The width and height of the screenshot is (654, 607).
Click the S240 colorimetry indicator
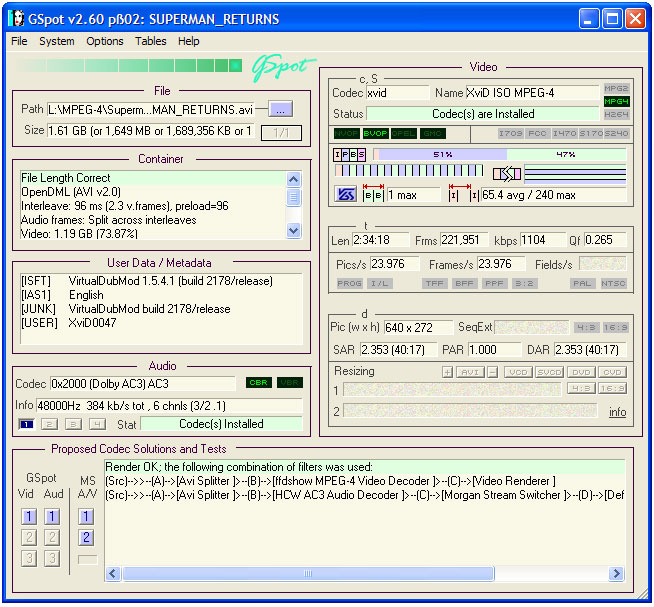616,133
